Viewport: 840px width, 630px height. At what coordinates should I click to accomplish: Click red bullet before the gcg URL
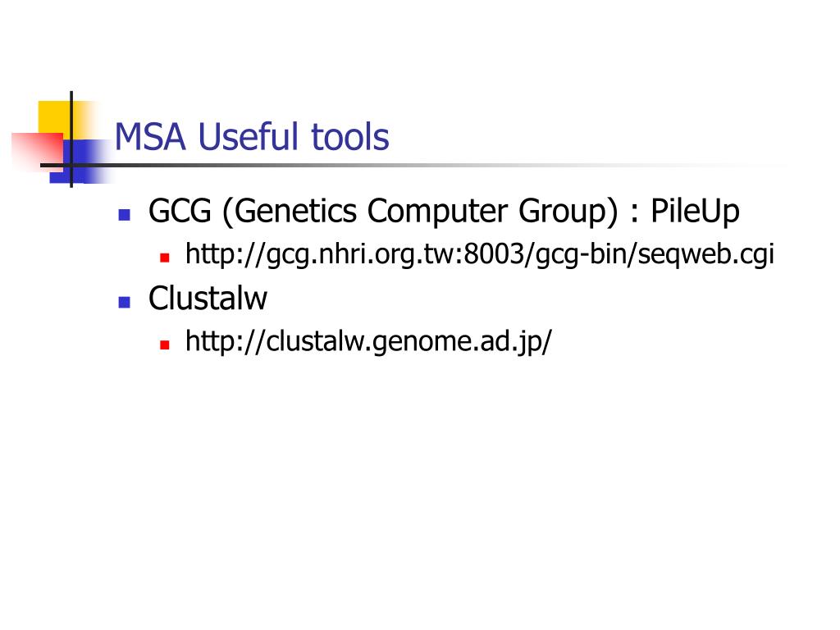[x=165, y=258]
